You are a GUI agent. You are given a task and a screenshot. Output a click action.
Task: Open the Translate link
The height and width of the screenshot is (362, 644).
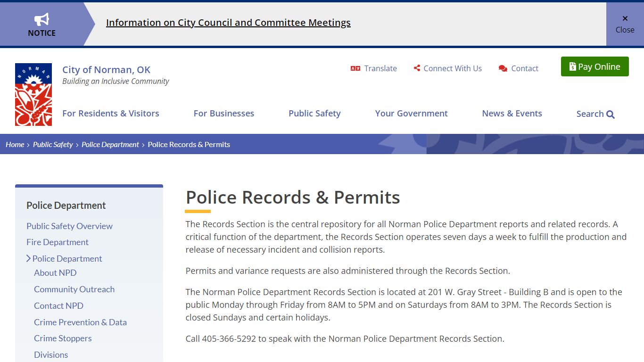coord(380,68)
